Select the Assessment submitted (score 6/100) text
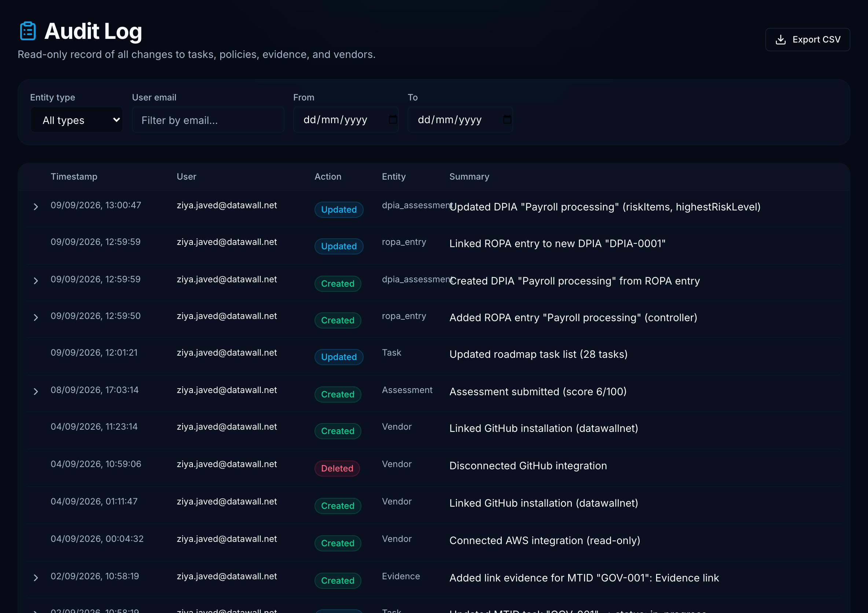868x613 pixels. pos(538,392)
